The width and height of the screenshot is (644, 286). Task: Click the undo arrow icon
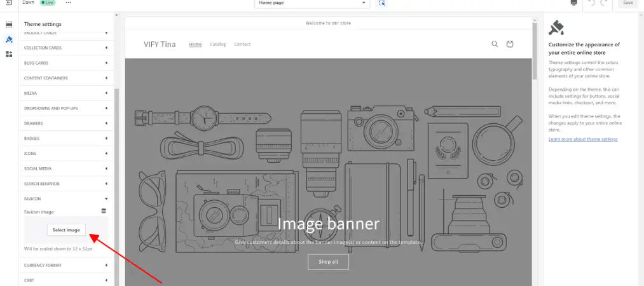591,3
